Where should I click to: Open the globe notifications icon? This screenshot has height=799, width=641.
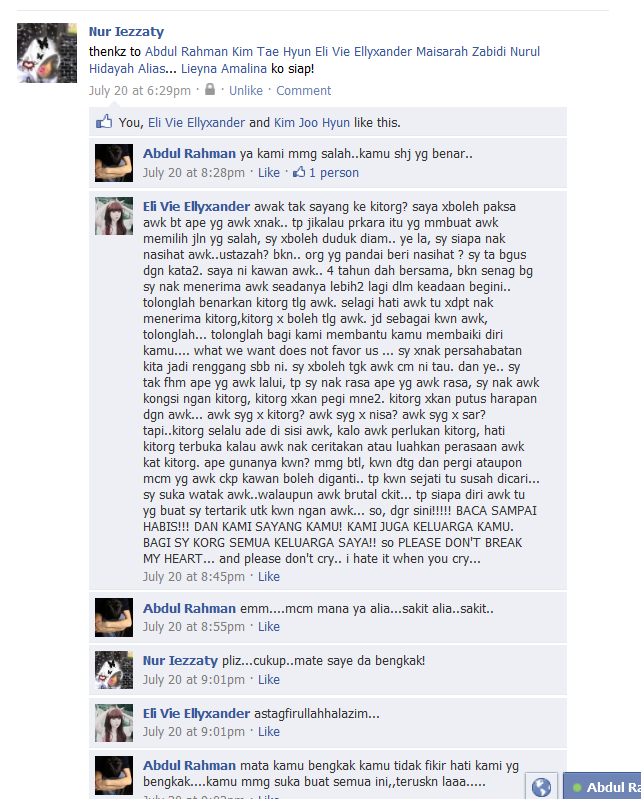pos(541,787)
